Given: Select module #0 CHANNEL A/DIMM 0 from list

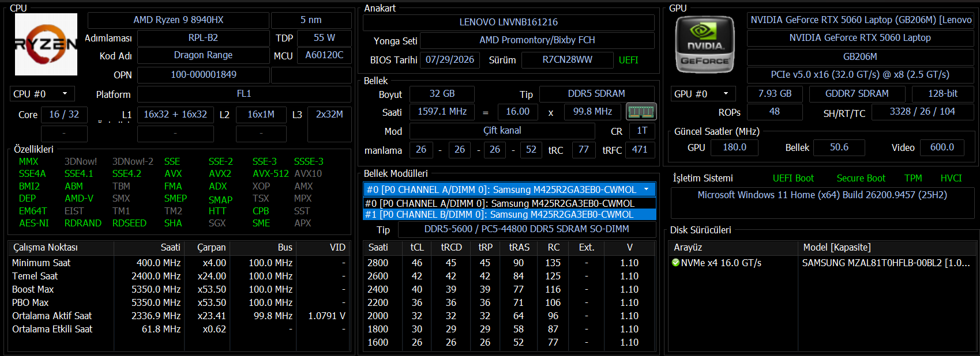Looking at the screenshot, I should [x=509, y=203].
